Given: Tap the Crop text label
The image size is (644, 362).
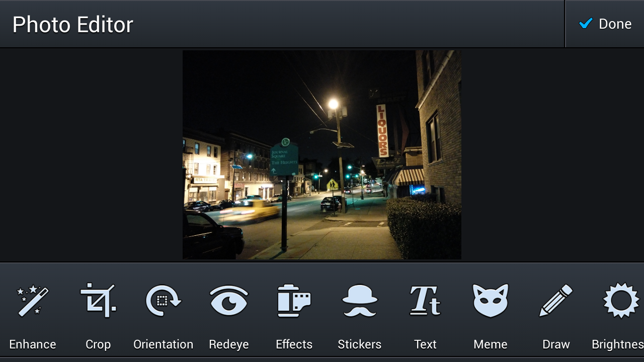Looking at the screenshot, I should coord(98,344).
